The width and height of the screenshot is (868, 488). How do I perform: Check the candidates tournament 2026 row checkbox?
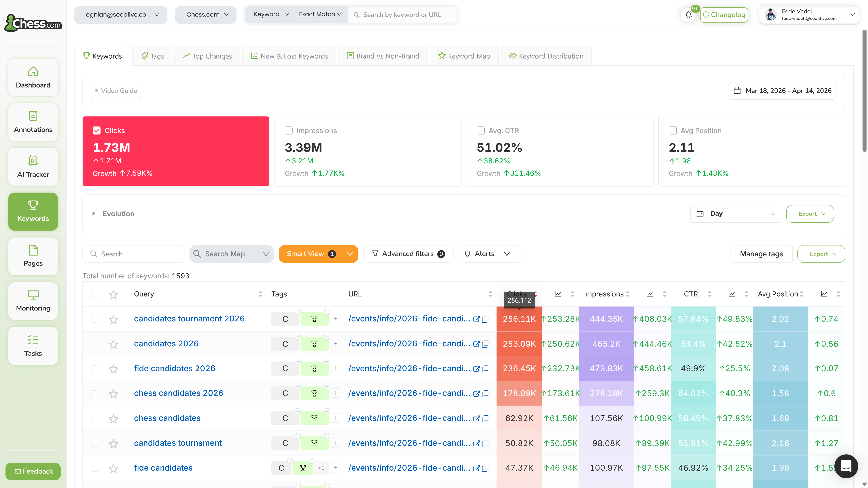[95, 319]
